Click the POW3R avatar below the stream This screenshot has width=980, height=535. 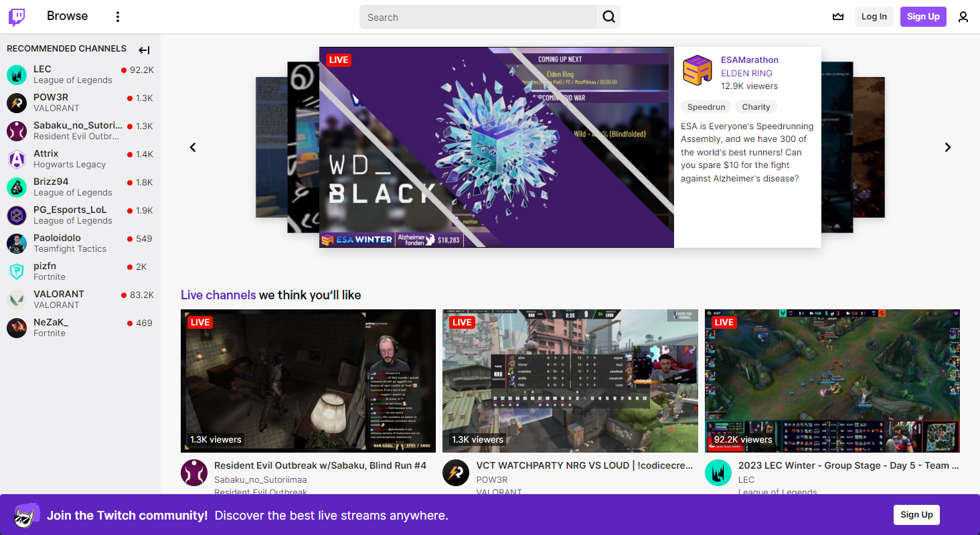(456, 473)
